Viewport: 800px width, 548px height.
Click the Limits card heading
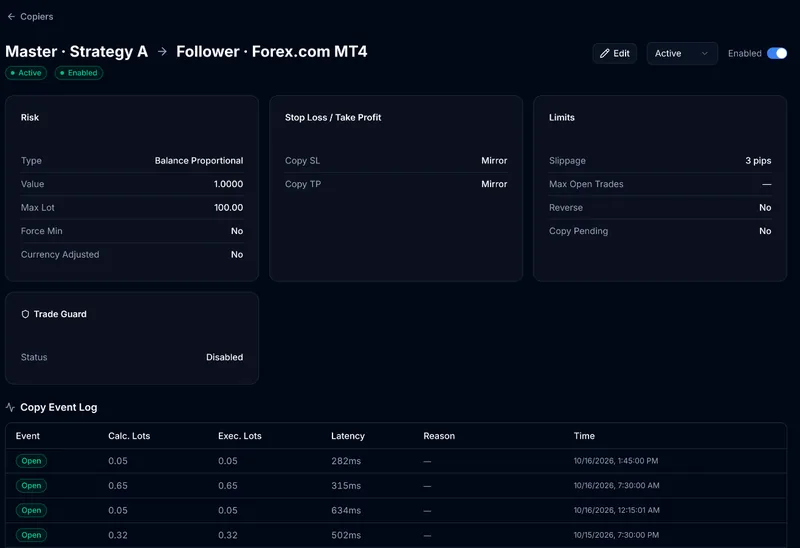[x=562, y=117]
